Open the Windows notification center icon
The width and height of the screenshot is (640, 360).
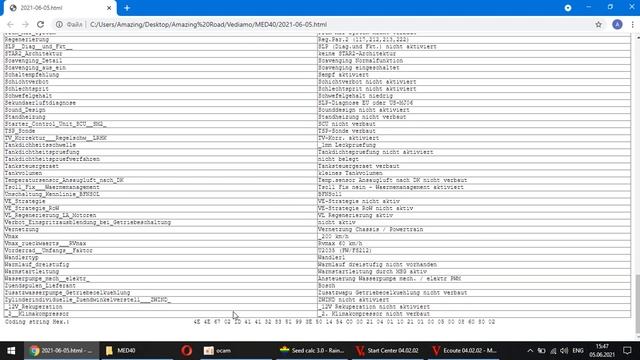click(x=627, y=351)
